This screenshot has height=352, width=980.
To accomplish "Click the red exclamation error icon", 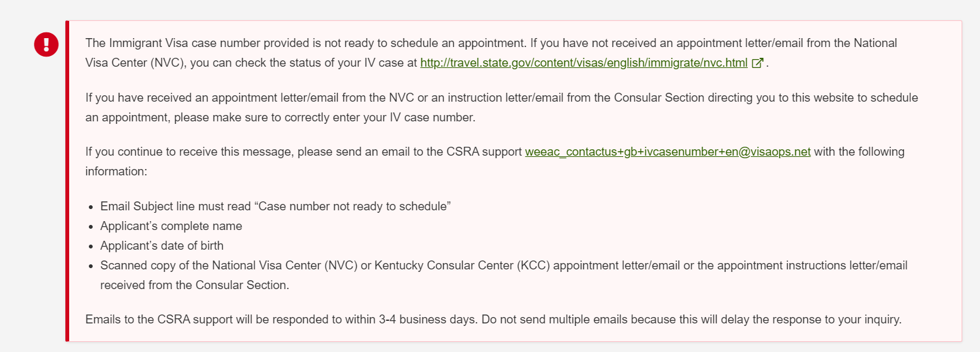I will tap(46, 44).
